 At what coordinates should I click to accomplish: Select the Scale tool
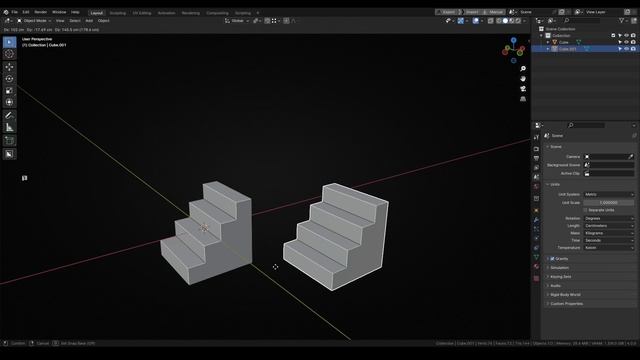click(9, 91)
